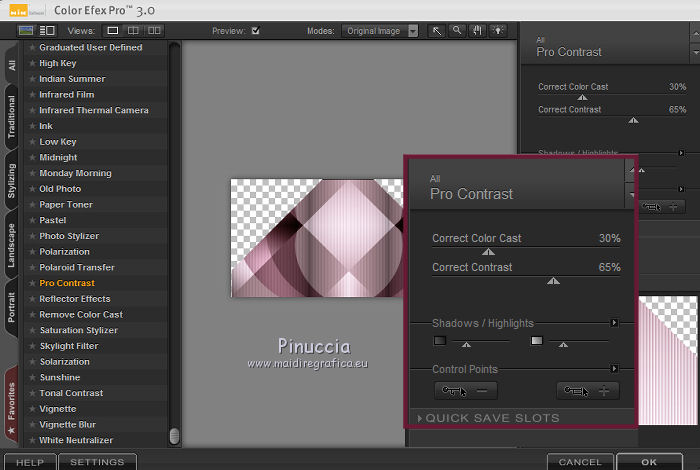Image resolution: width=700 pixels, height=470 pixels.
Task: Mark Vignette Blur filter as favorite
Action: pyautogui.click(x=32, y=424)
